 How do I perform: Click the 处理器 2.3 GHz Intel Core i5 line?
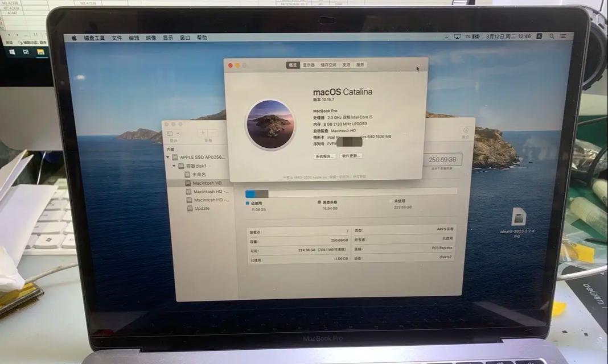[x=343, y=117]
